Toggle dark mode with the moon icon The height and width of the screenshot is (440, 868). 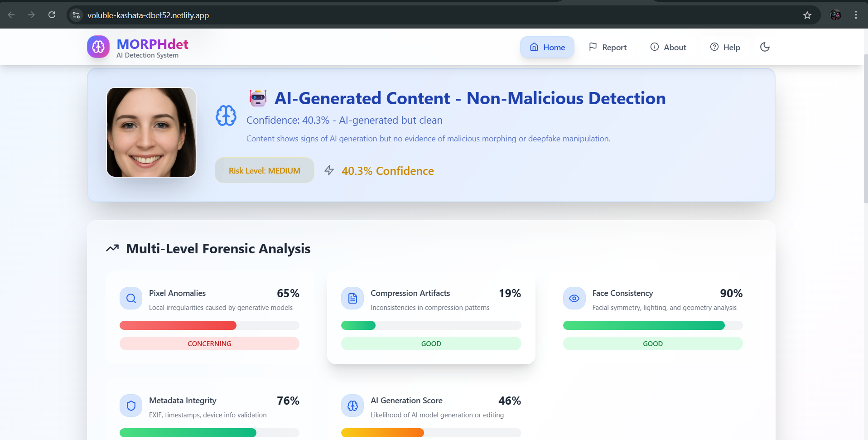(765, 47)
